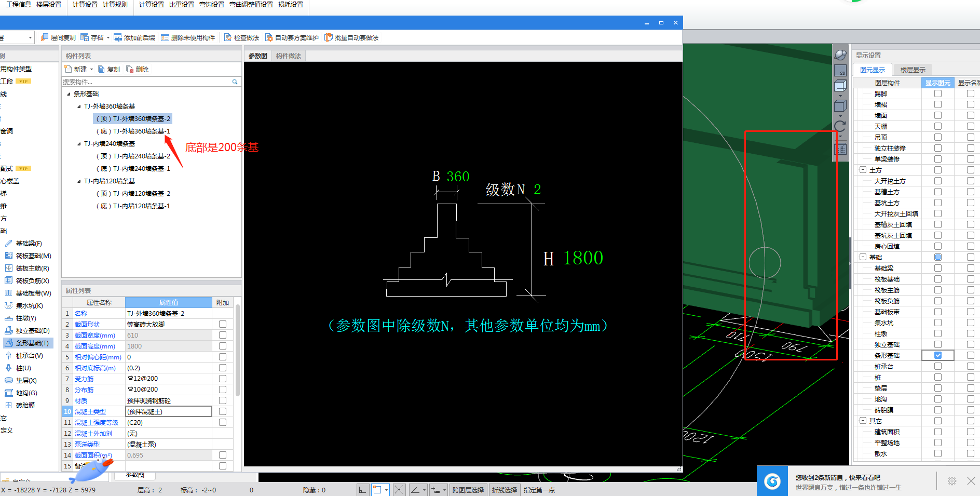Open the notification settings gear icon

(x=952, y=481)
